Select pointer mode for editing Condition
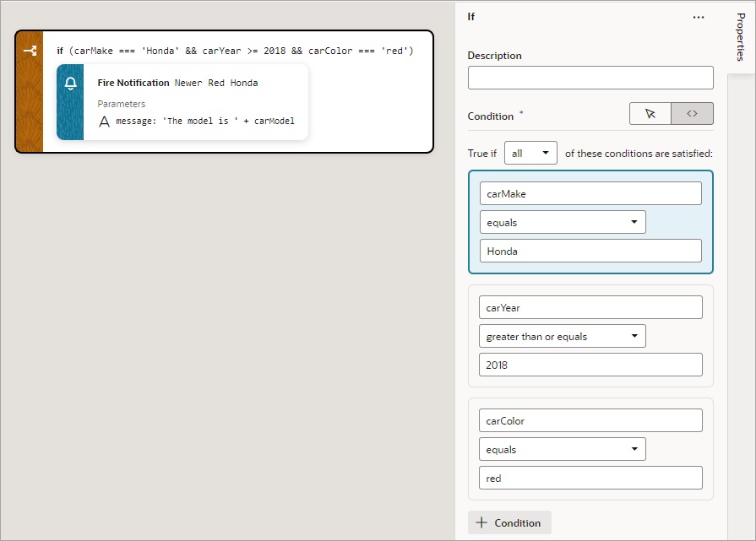The height and width of the screenshot is (541, 756). (650, 112)
